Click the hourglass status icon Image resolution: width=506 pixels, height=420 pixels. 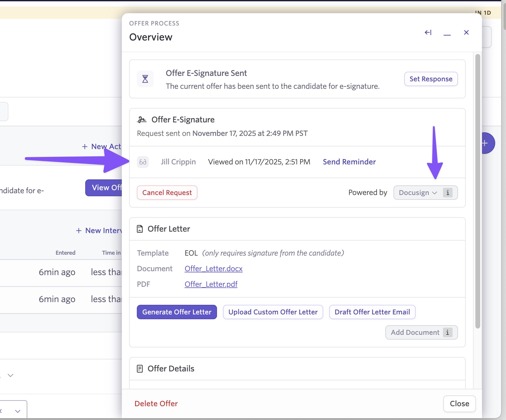pyautogui.click(x=145, y=79)
